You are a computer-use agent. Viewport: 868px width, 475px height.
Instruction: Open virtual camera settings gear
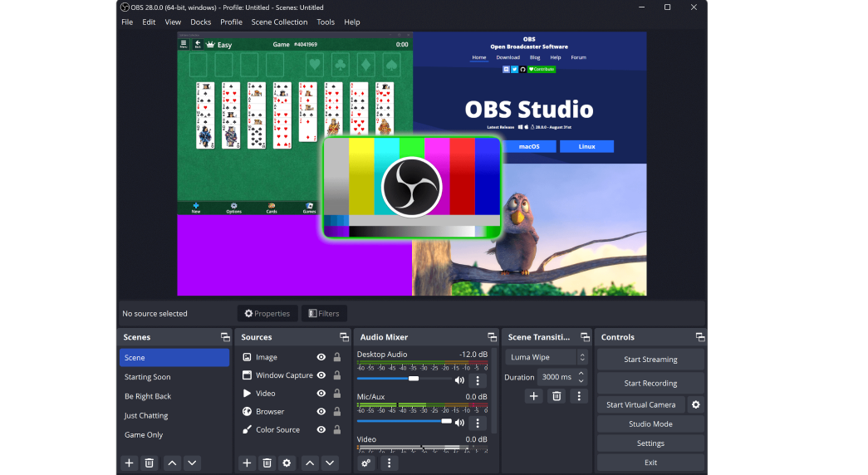coord(696,404)
